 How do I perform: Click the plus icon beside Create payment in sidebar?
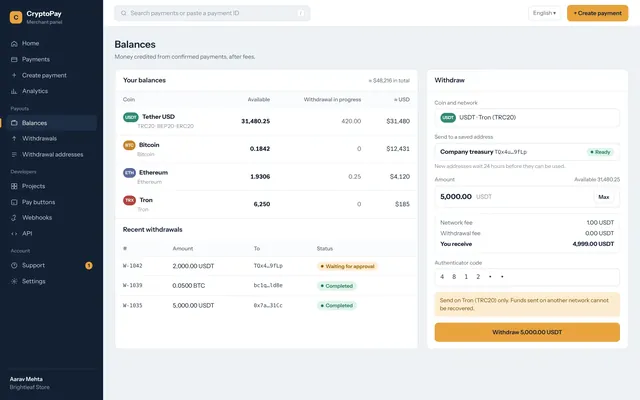[14, 75]
